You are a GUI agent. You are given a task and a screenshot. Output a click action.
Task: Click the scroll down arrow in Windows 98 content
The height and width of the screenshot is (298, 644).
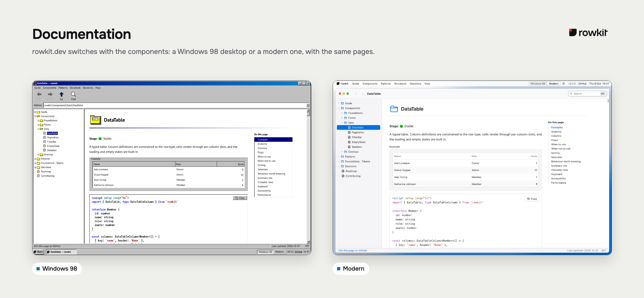click(308, 242)
